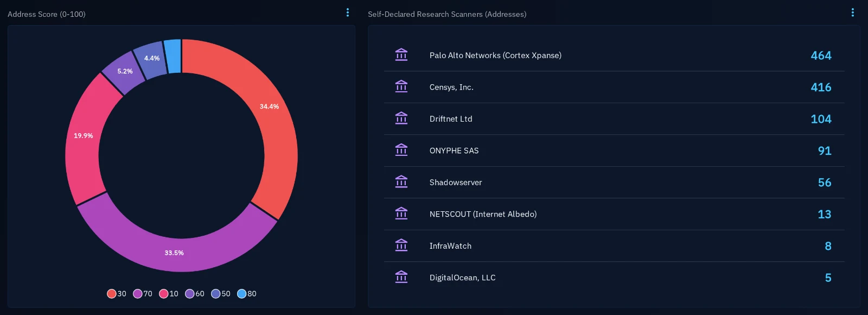Click the Censys, Inc. scanner name
868x315 pixels.
coord(451,87)
